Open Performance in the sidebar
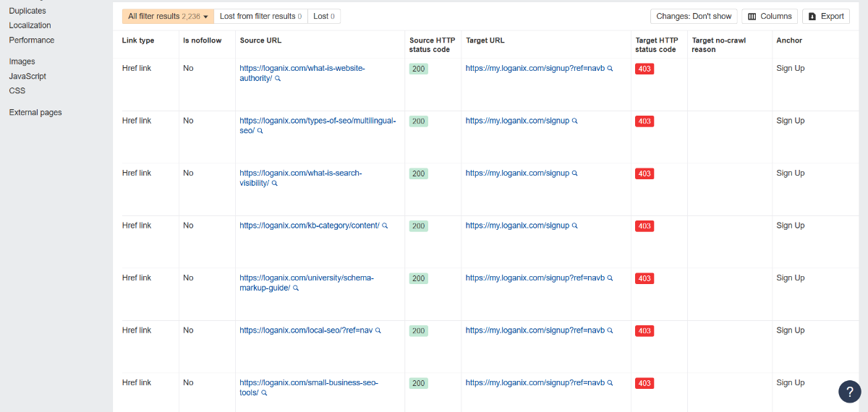The height and width of the screenshot is (412, 868). (x=32, y=40)
